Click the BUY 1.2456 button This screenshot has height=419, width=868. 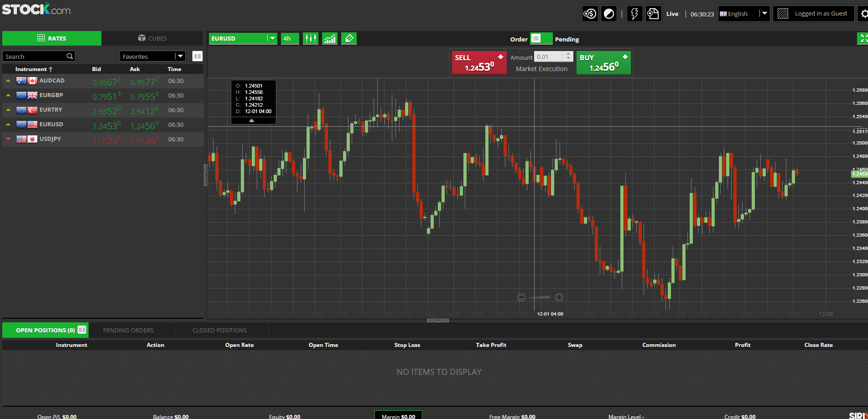(603, 62)
